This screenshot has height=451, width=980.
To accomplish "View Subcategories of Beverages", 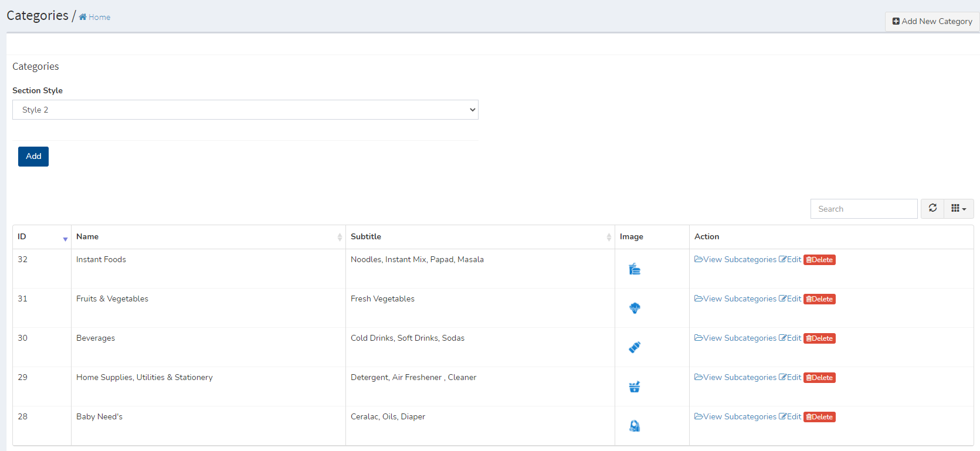I will (x=735, y=338).
